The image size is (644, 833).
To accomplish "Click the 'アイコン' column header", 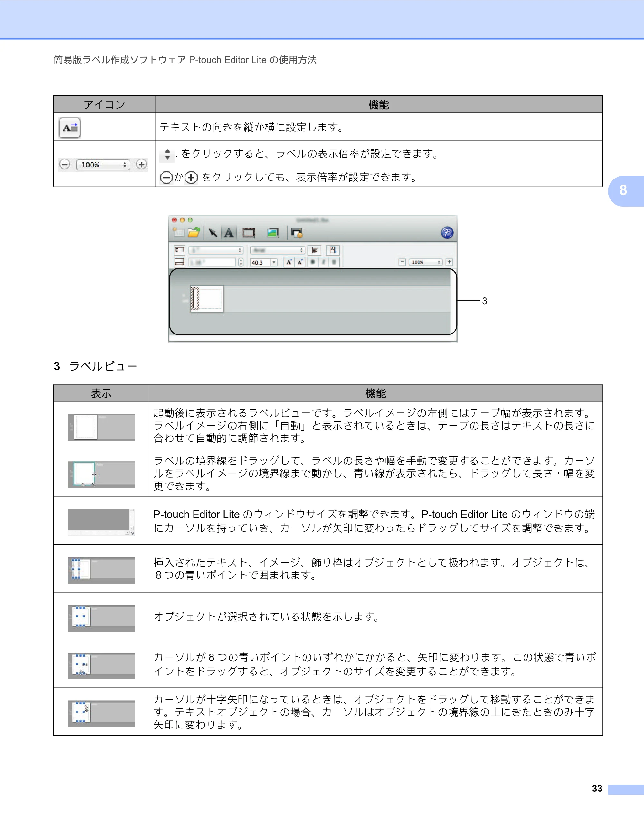I will tap(104, 104).
